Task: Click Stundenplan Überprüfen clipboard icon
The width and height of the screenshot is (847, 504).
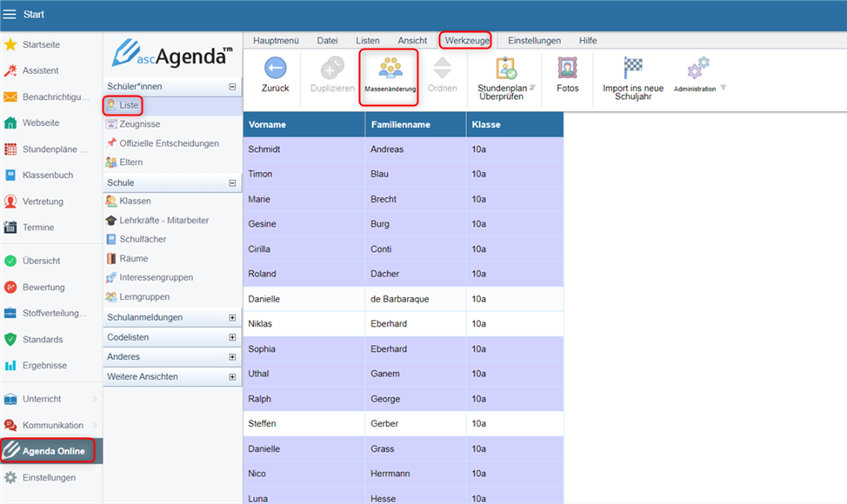Action: click(x=506, y=68)
